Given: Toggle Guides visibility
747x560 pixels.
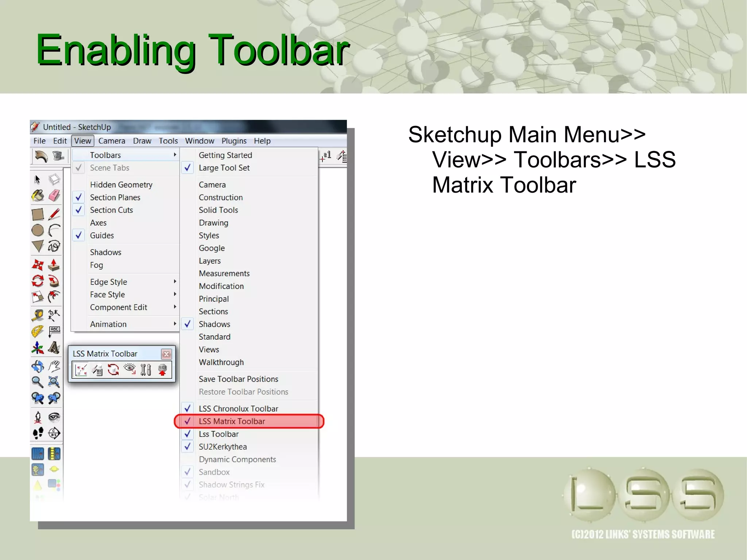Looking at the screenshot, I should (125, 236).
